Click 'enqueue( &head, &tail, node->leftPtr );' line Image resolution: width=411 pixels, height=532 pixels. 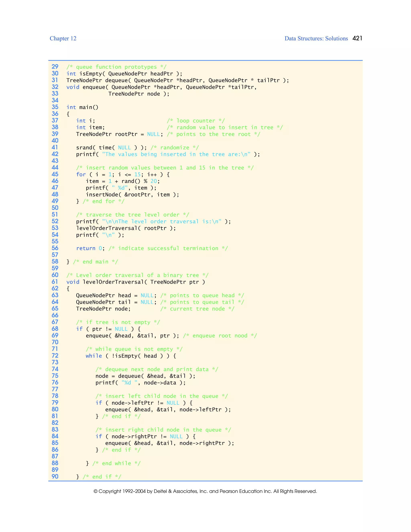click(x=168, y=410)
